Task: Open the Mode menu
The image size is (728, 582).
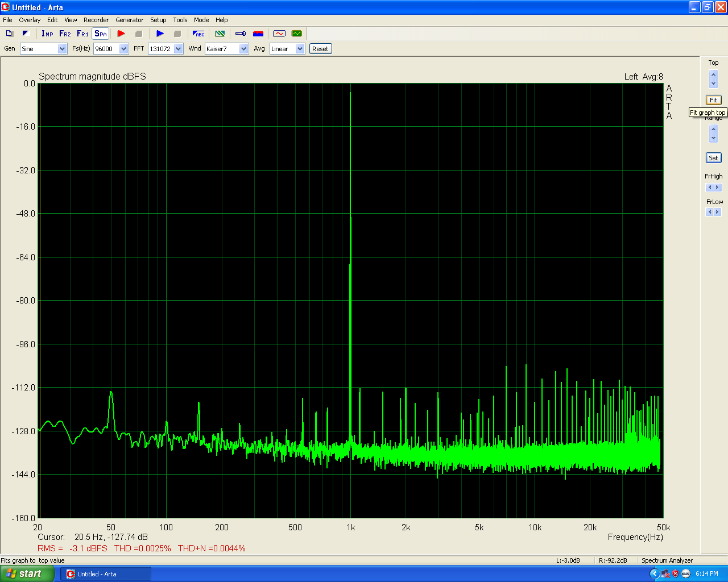Action: (201, 20)
